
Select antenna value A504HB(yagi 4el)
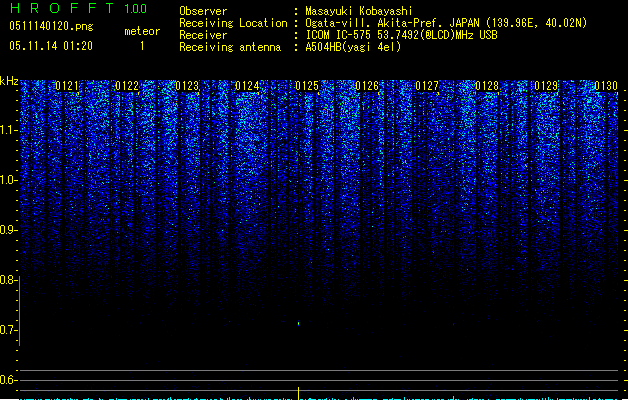pyautogui.click(x=353, y=47)
